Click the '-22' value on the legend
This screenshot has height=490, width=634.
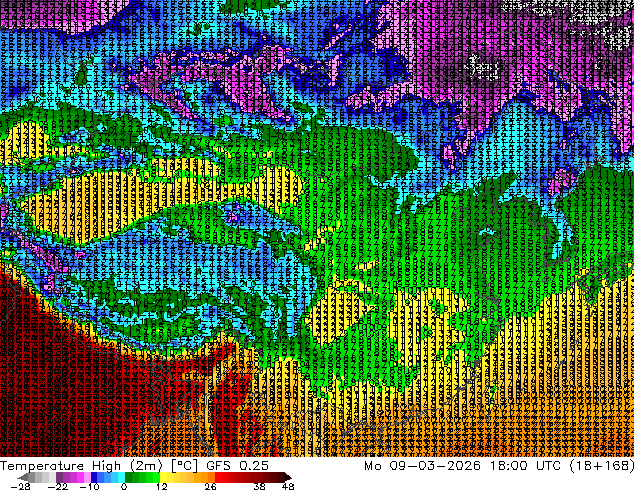tap(58, 486)
